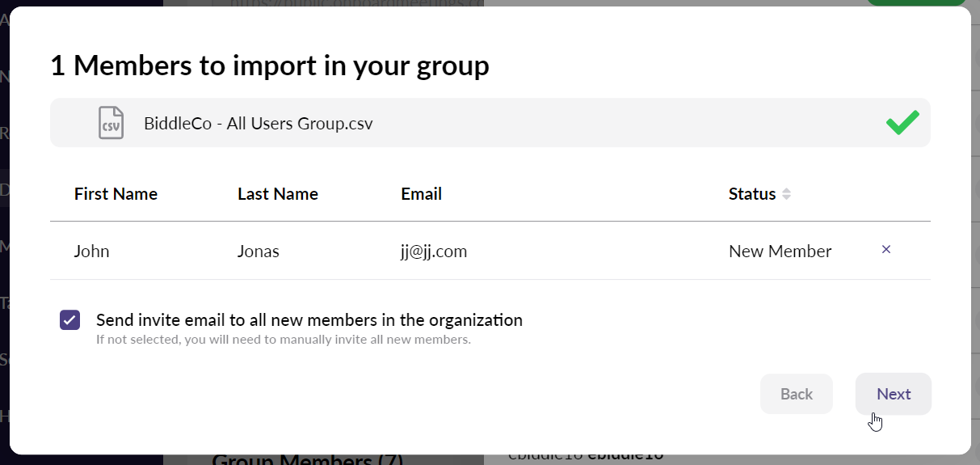Click the Group Members heading behind the dialog

[307, 459]
